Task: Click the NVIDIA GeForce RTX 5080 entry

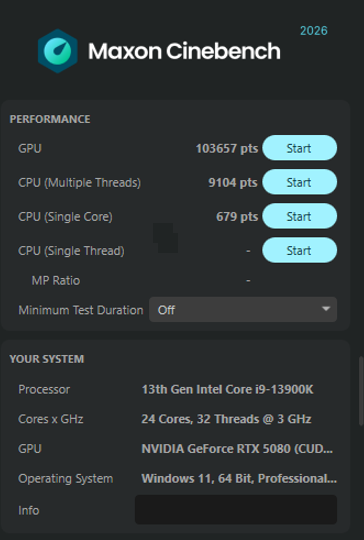Action: tap(237, 449)
